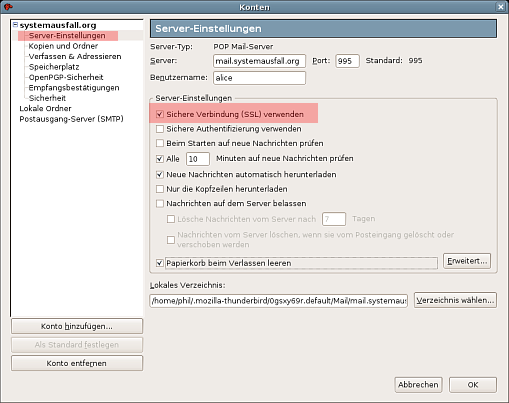
Task: Enable Sichere Authentifizierung verwenden
Action: click(x=160, y=129)
